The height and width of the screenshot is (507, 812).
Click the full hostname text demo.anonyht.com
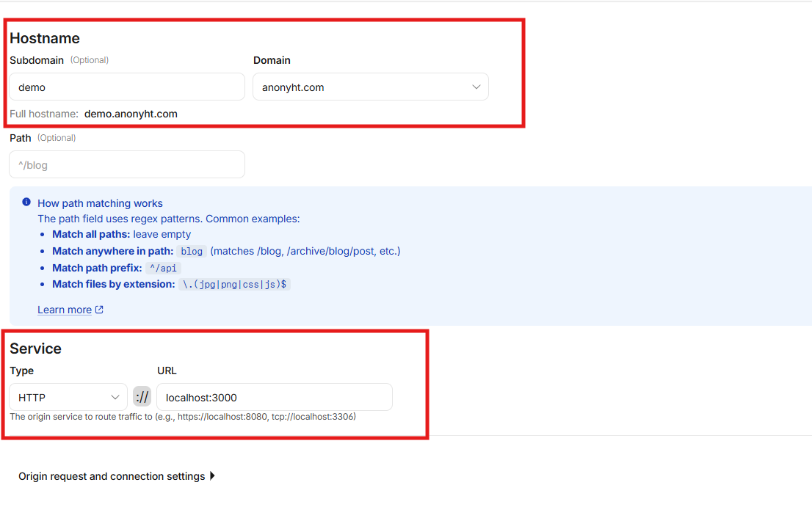tap(131, 114)
